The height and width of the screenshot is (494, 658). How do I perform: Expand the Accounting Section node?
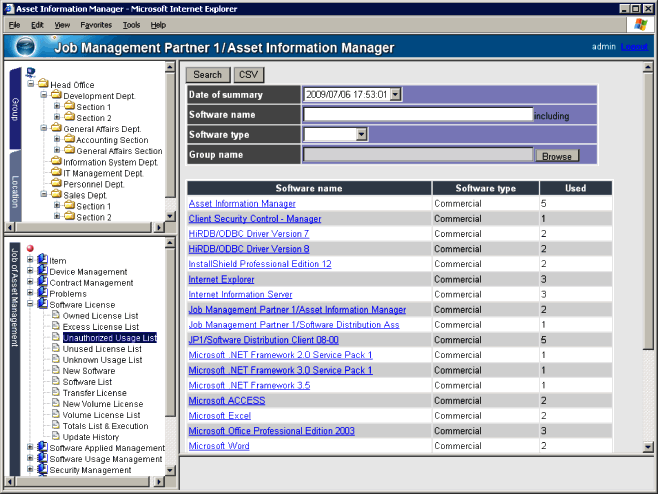[x=57, y=140]
